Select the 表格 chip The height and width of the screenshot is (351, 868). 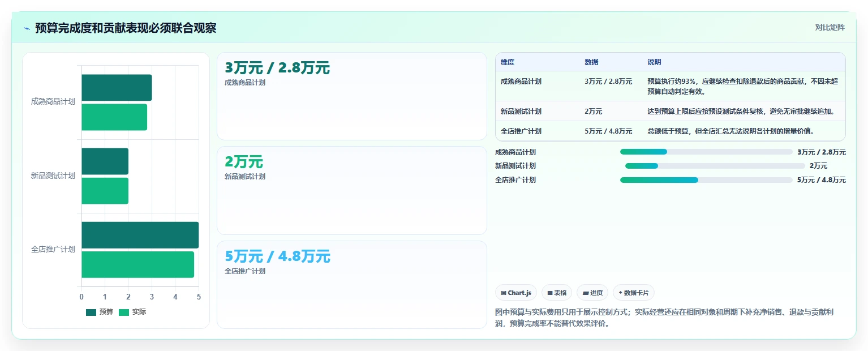pos(557,293)
